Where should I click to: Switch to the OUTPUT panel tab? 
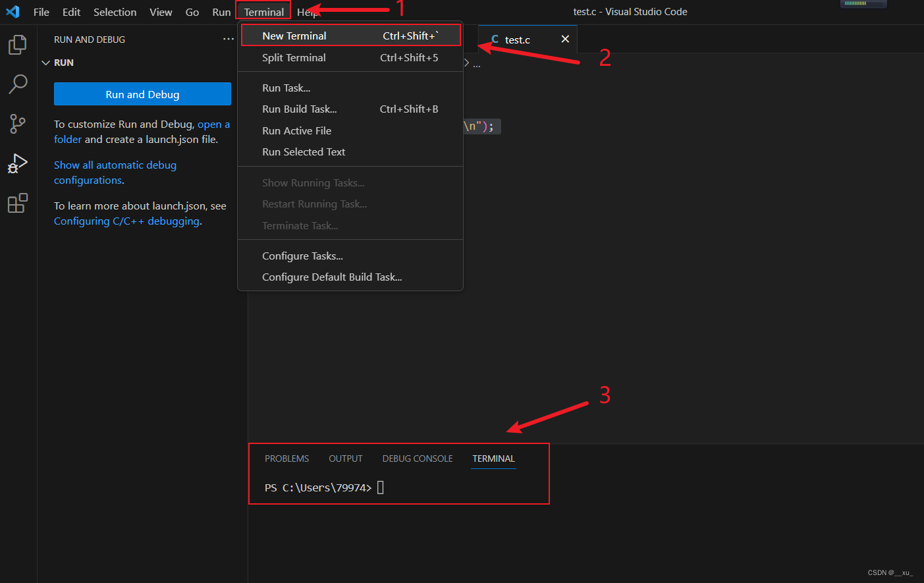[346, 458]
